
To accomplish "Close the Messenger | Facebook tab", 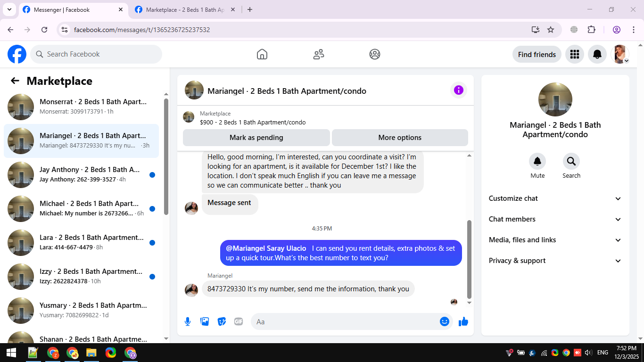I will coord(121,9).
